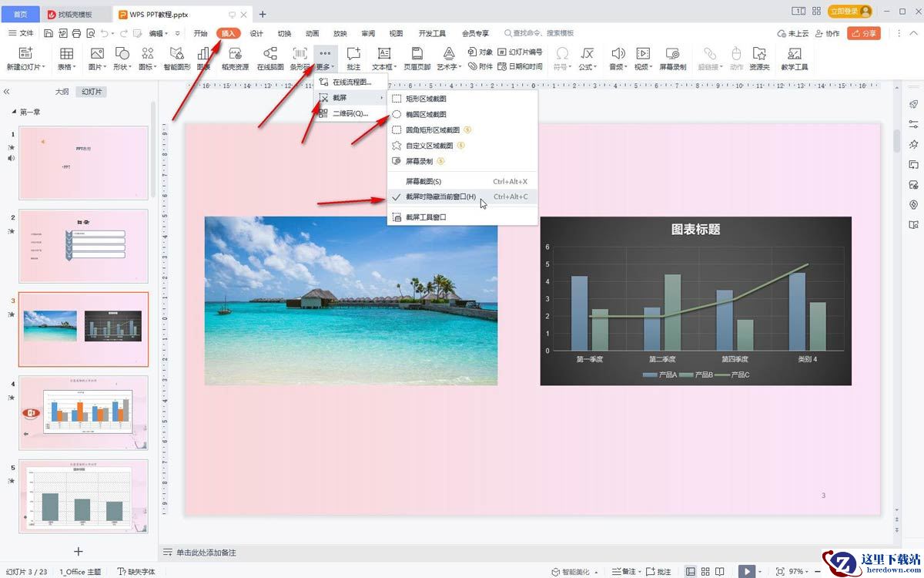Expand 智能美化 options in status bar
This screenshot has width=924, height=578.
(596, 571)
